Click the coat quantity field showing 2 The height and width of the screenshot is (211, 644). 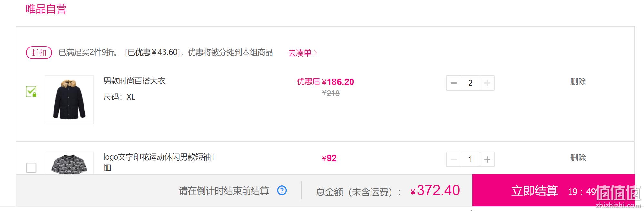point(471,83)
